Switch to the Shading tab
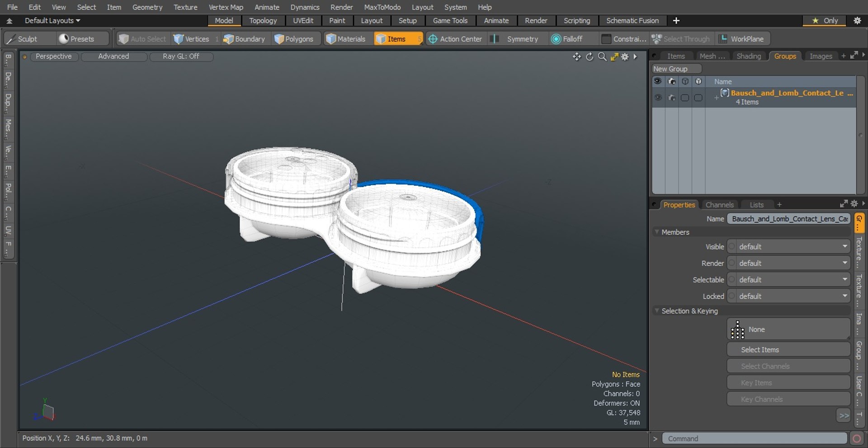 point(749,56)
